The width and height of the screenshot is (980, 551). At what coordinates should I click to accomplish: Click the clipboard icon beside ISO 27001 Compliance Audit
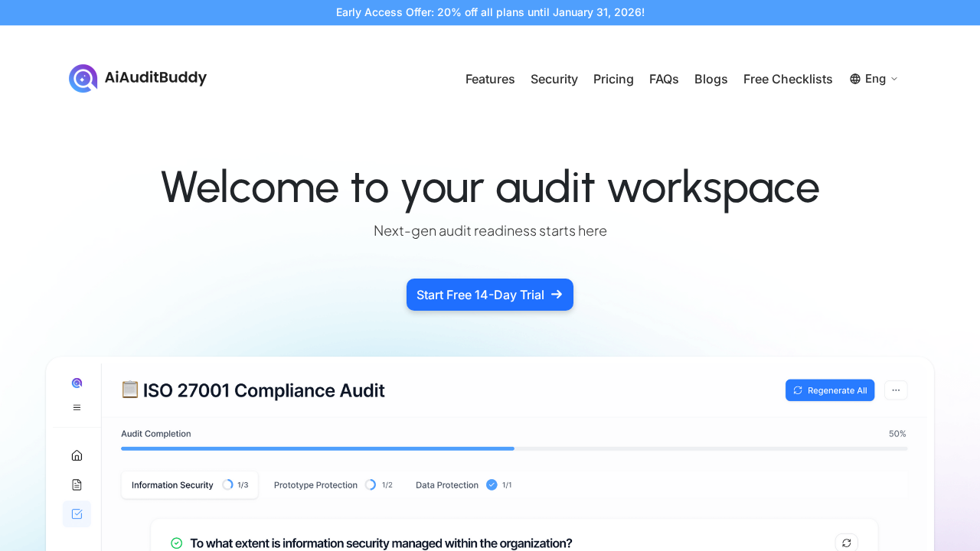pos(129,390)
